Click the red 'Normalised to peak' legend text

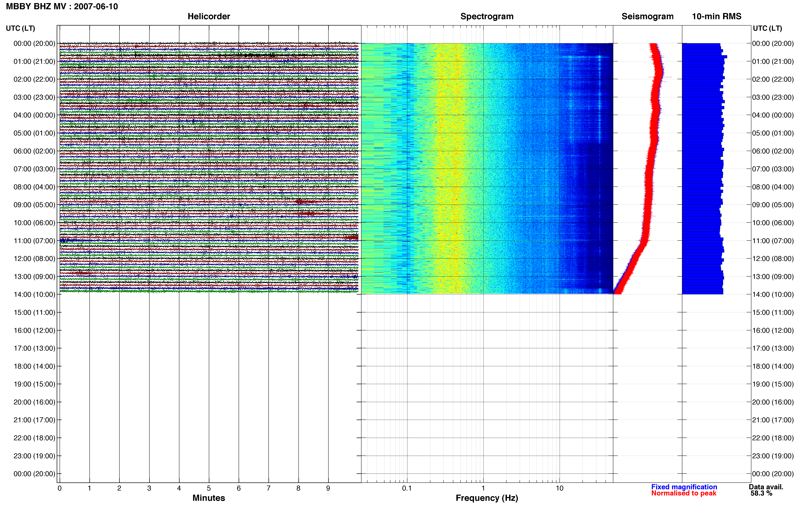(684, 493)
